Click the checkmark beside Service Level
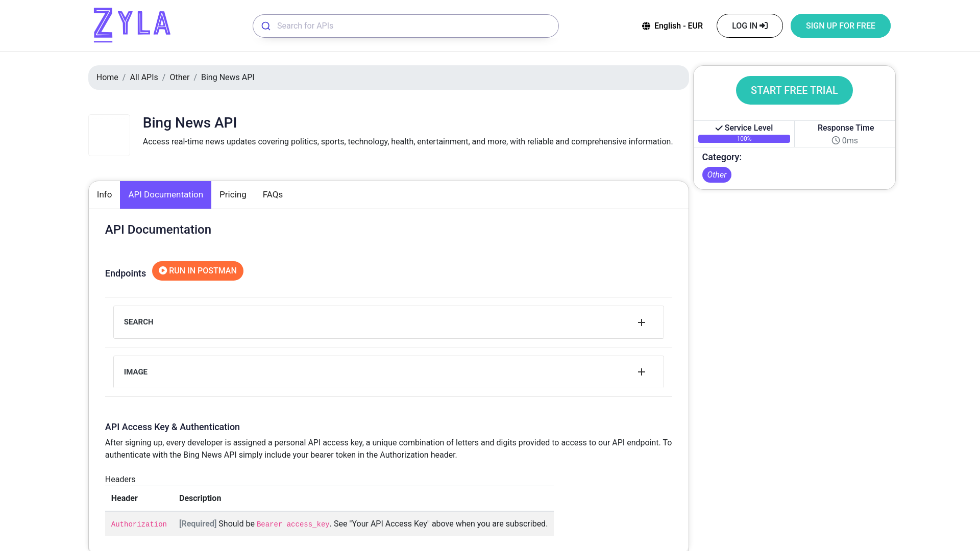Screen dimensions: 980x551 tap(719, 128)
